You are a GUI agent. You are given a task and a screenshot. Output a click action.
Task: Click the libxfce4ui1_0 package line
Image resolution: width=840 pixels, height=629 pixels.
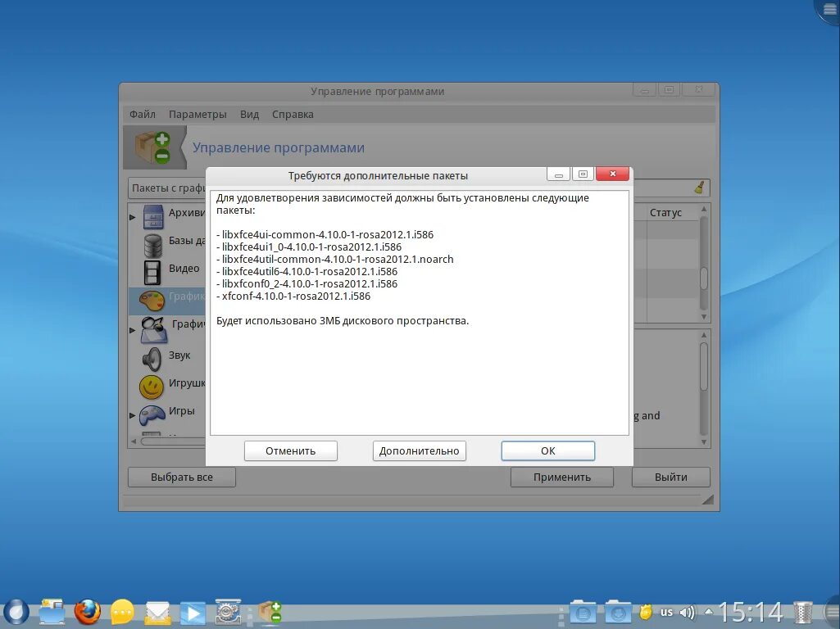click(309, 247)
